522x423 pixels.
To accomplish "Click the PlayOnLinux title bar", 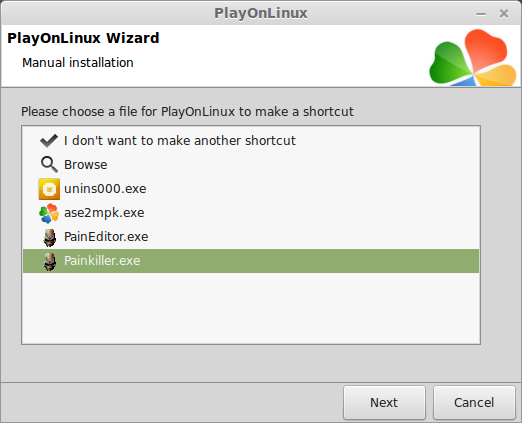I will (x=261, y=13).
